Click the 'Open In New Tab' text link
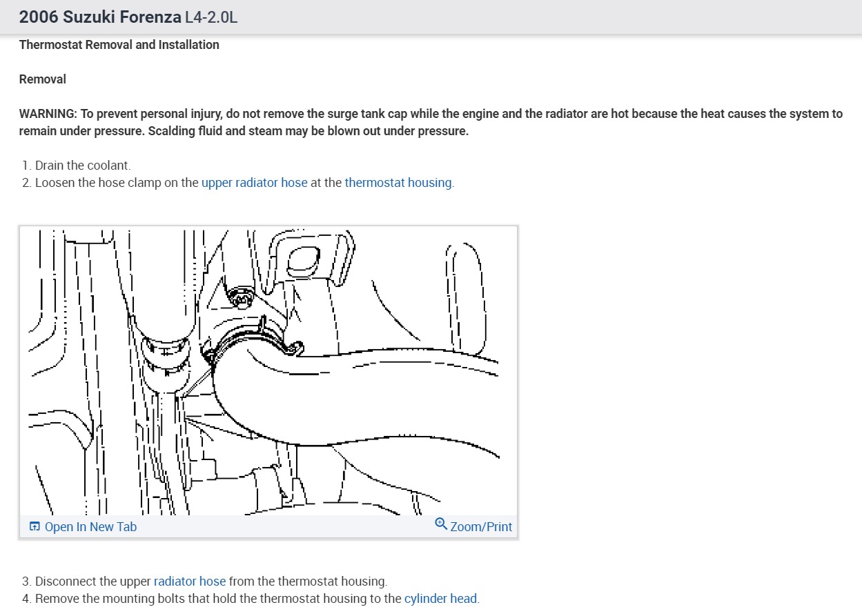Screen dimensions: 862x616 pos(91,527)
